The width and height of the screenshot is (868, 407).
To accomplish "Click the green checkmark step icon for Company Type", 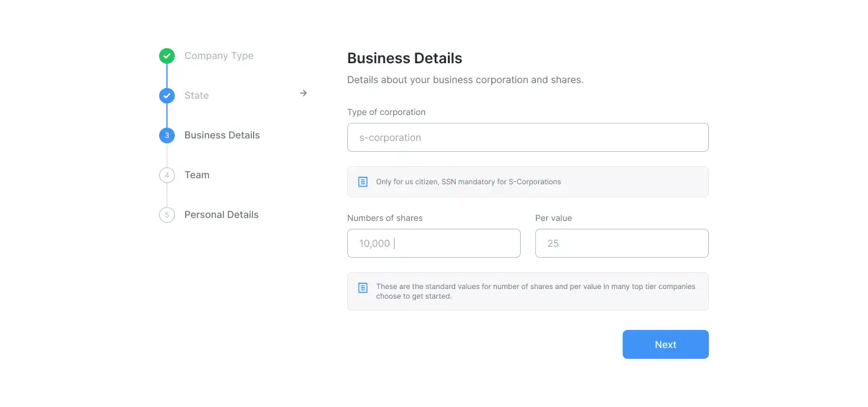I will [x=167, y=56].
